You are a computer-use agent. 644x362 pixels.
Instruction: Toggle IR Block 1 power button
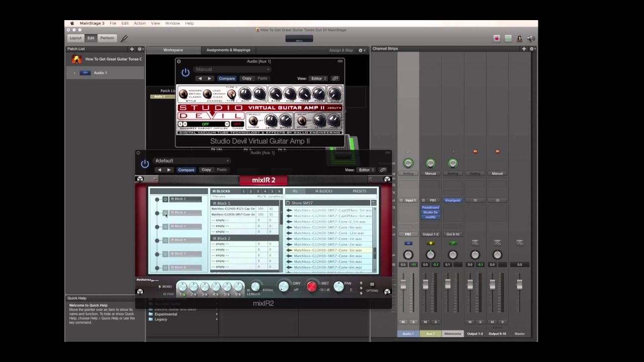point(165,199)
